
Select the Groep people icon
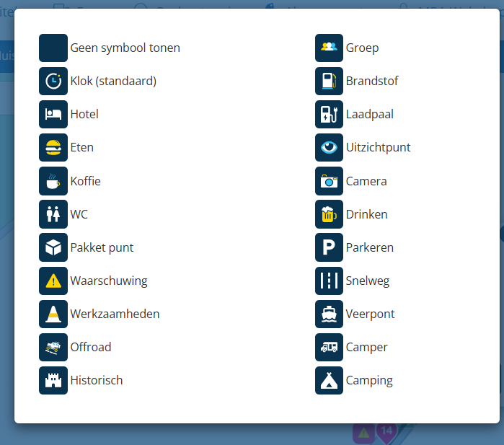(329, 48)
